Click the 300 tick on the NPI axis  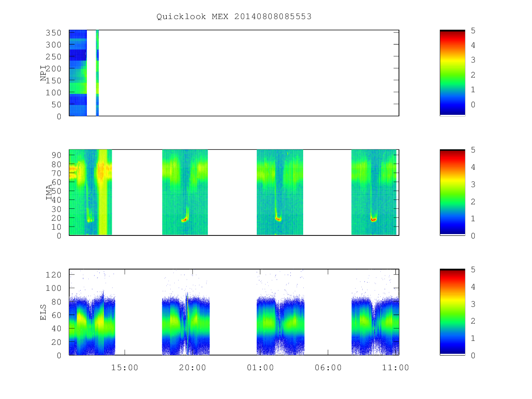point(54,45)
